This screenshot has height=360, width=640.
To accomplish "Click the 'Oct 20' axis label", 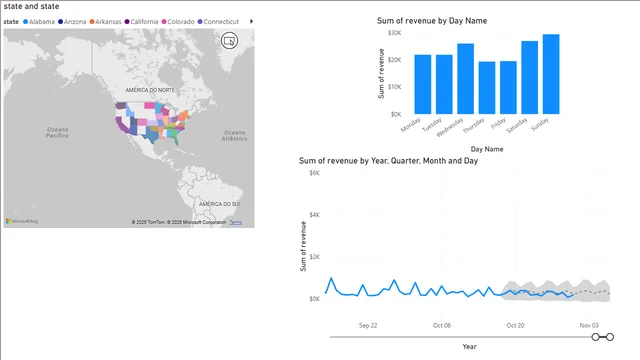I will pos(515,325).
